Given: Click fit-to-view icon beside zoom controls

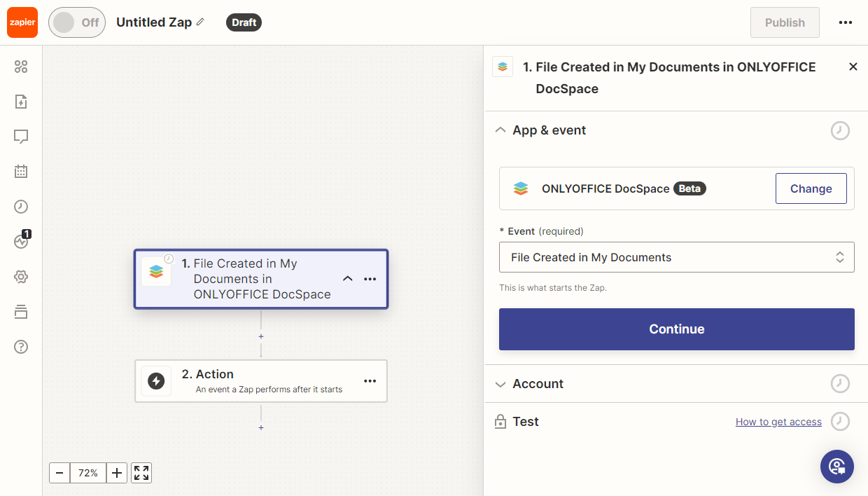Looking at the screenshot, I should pos(141,473).
